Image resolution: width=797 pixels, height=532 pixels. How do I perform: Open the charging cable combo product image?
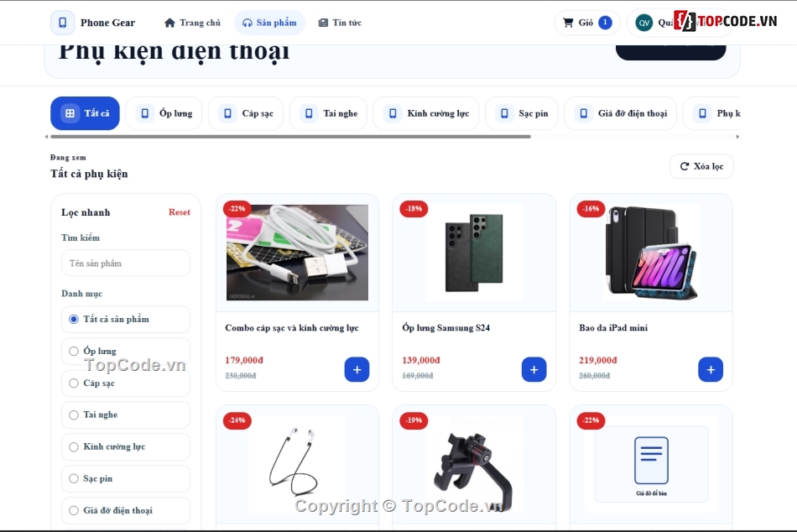click(297, 253)
